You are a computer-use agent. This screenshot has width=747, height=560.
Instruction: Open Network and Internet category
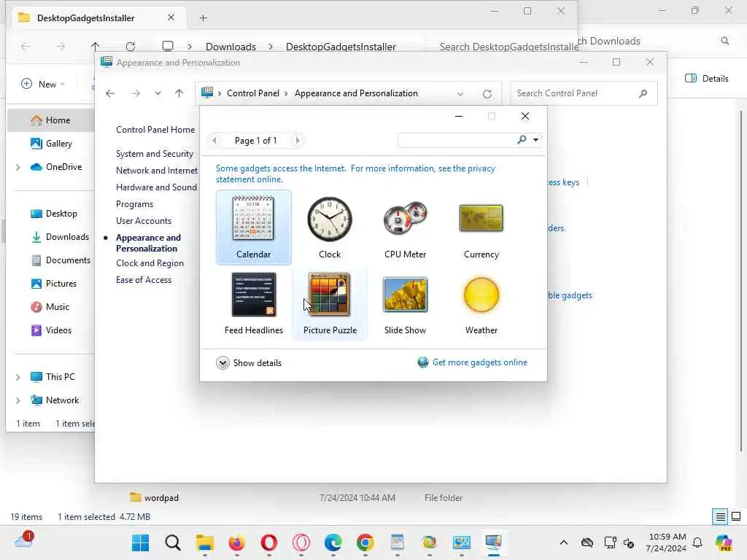(156, 171)
